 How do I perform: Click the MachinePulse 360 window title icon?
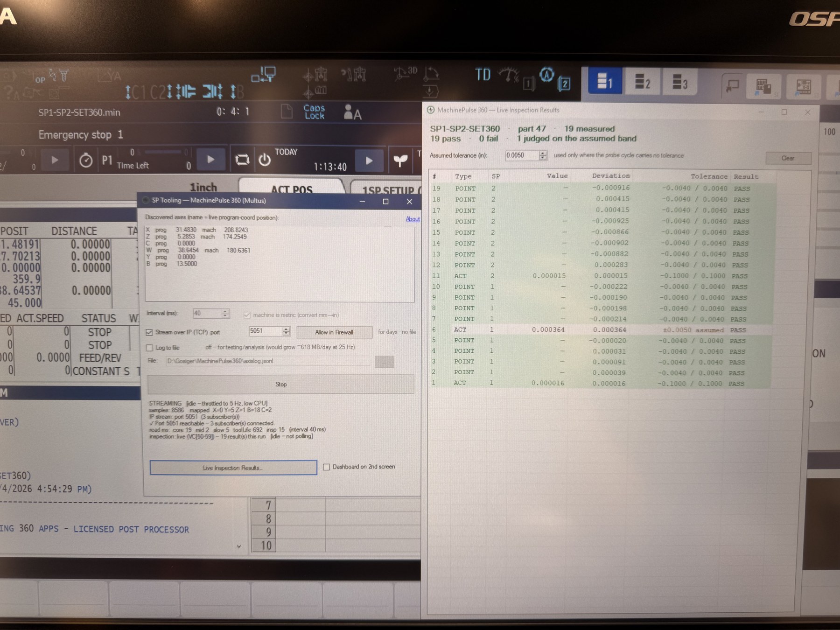pos(431,110)
